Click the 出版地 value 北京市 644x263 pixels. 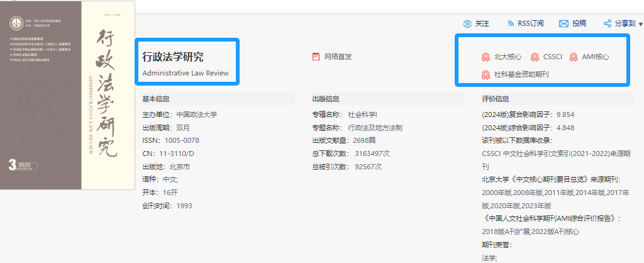point(180,167)
